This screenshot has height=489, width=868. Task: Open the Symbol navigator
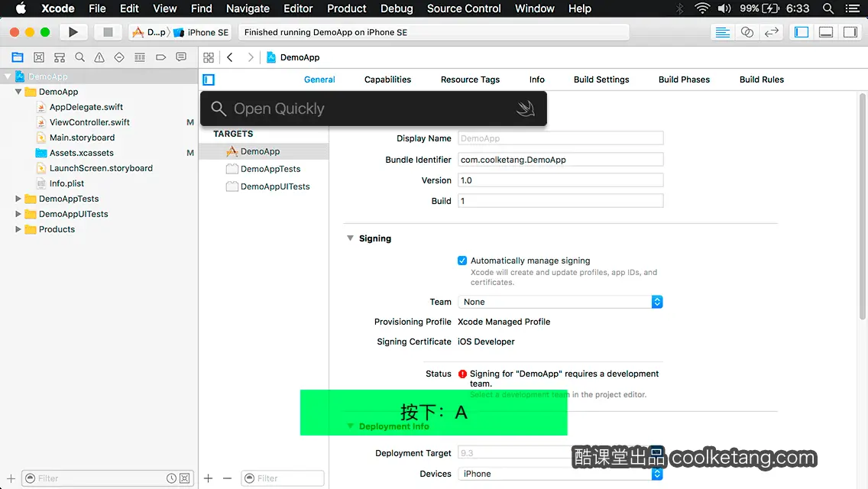point(60,57)
